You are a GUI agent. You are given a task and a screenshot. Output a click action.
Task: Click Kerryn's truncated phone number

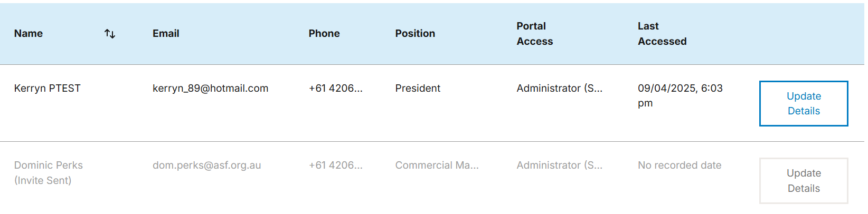(x=336, y=88)
